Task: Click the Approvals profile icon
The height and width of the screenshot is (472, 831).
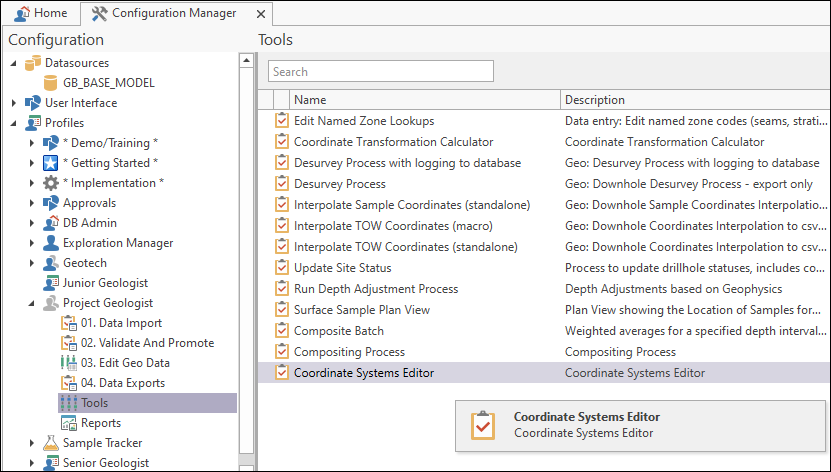Action: [50, 203]
